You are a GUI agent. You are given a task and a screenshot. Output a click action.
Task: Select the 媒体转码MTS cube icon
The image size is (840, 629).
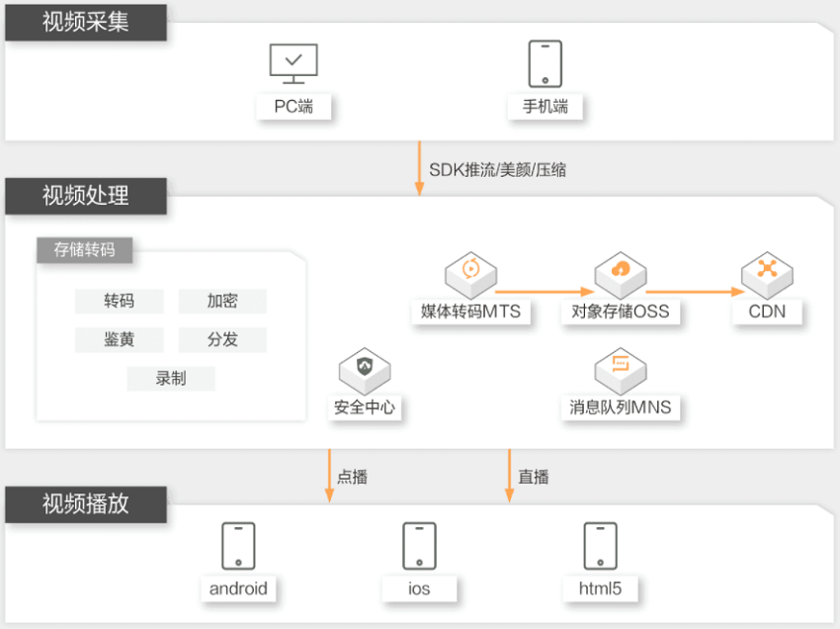click(470, 275)
